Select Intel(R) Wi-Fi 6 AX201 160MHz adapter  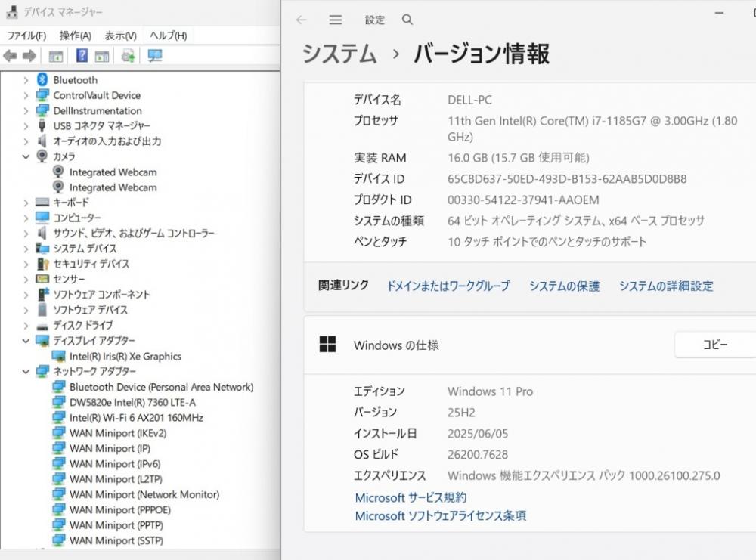(x=136, y=418)
